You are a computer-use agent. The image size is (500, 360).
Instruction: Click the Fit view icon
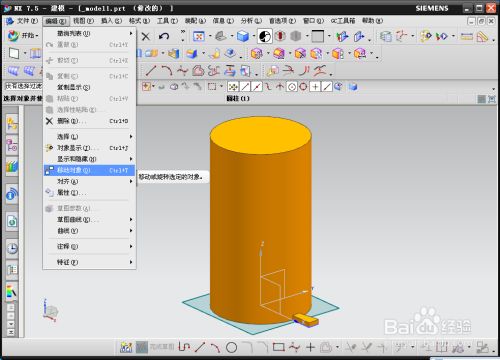[x=199, y=36]
